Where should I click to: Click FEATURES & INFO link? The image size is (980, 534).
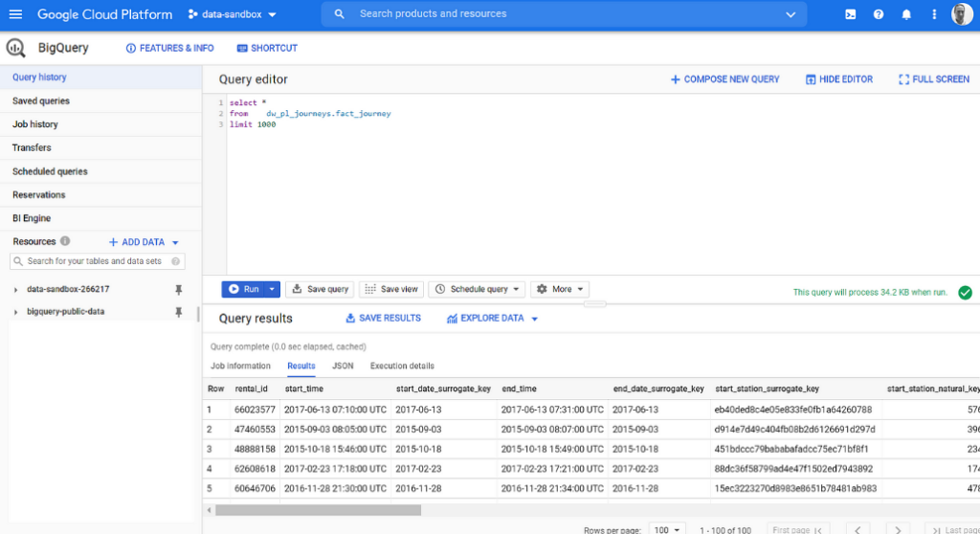coord(170,48)
